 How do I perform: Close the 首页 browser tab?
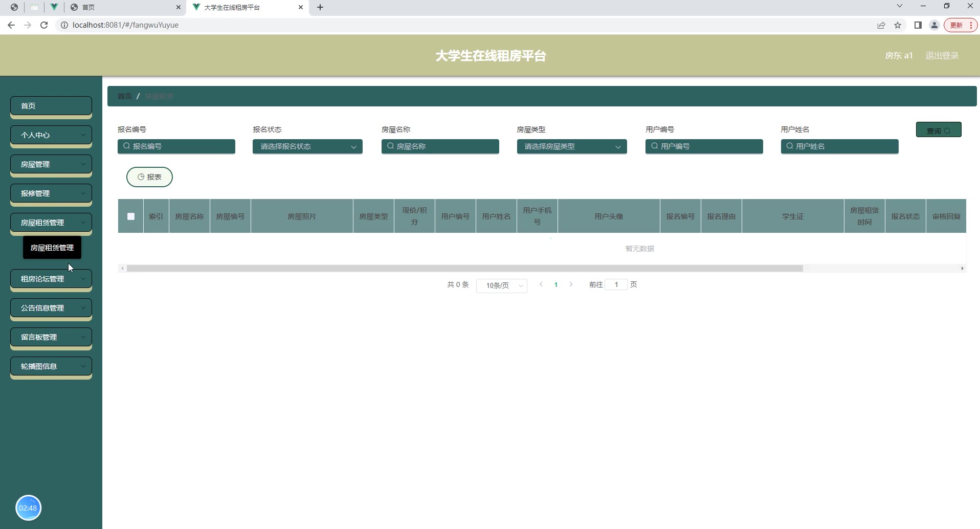coord(179,7)
